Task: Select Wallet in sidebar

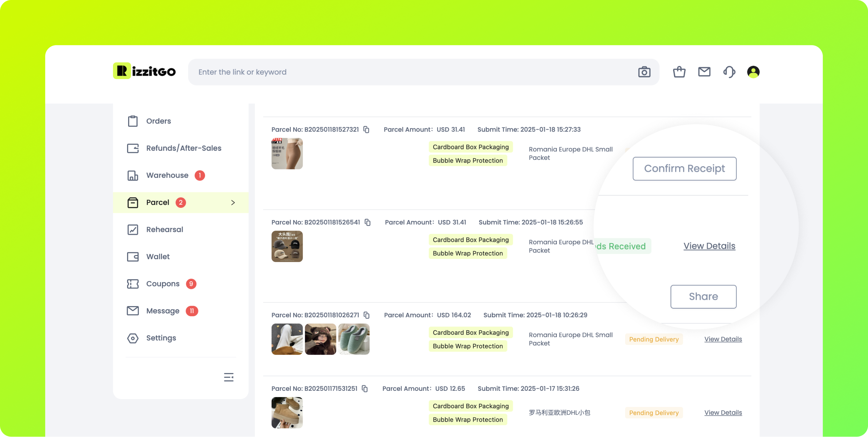Action: [181, 257]
